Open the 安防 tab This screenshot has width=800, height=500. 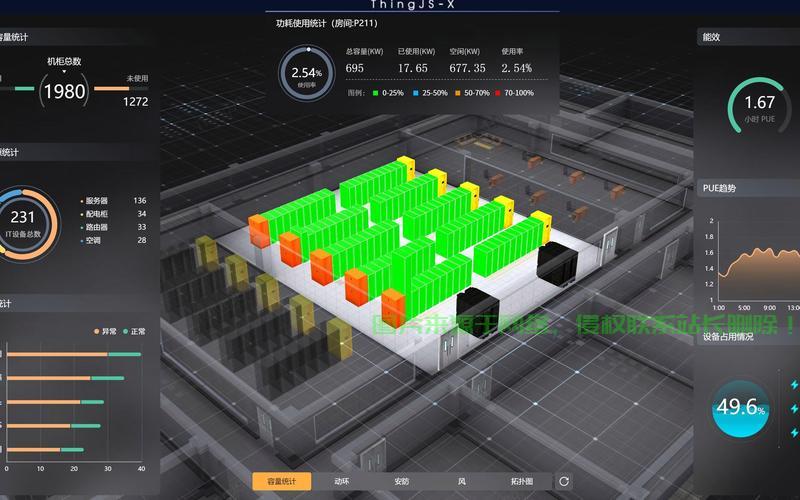pos(402,481)
